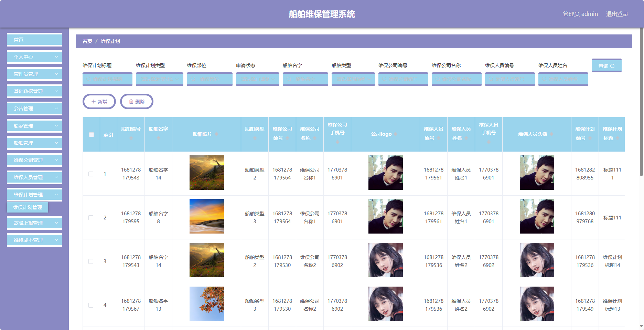Tick the checkbox for row index 4

coord(91,305)
